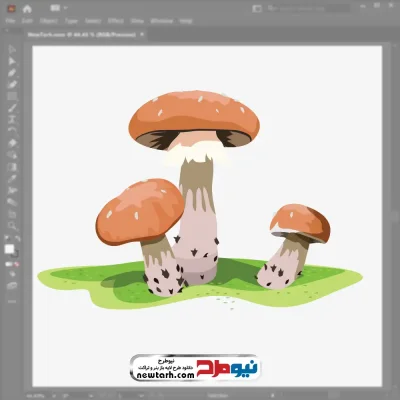The width and height of the screenshot is (400, 400).
Task: Select the Eyedropper tool
Action: pyautogui.click(x=12, y=178)
